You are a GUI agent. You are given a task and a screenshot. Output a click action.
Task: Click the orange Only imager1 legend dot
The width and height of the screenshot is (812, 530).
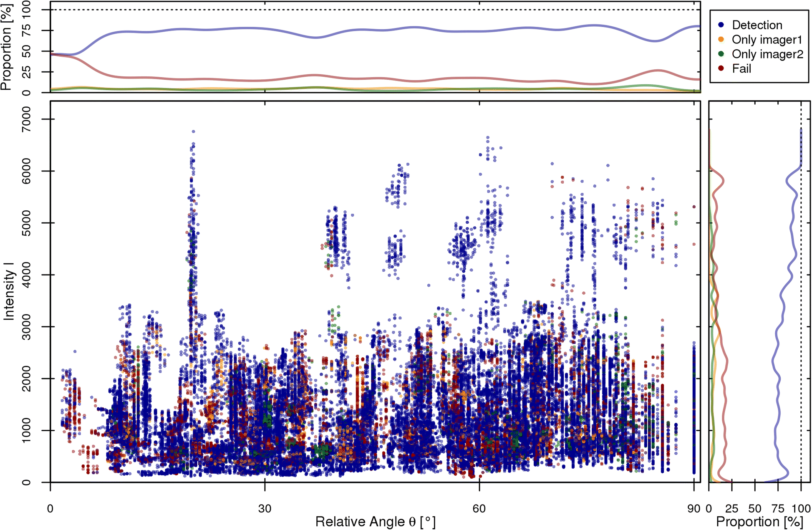tap(721, 40)
